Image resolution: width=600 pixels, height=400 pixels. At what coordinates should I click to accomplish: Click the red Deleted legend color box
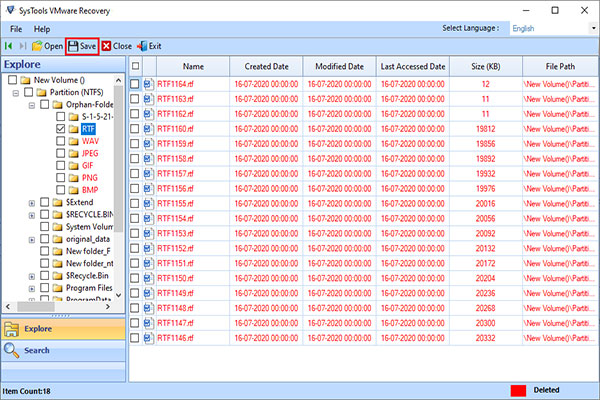tap(518, 387)
